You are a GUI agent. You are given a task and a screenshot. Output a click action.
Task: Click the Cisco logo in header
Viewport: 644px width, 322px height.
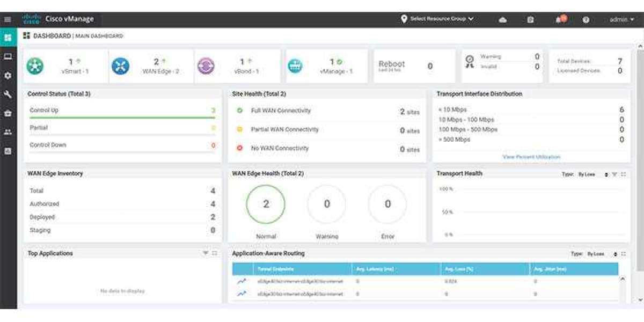(31, 19)
